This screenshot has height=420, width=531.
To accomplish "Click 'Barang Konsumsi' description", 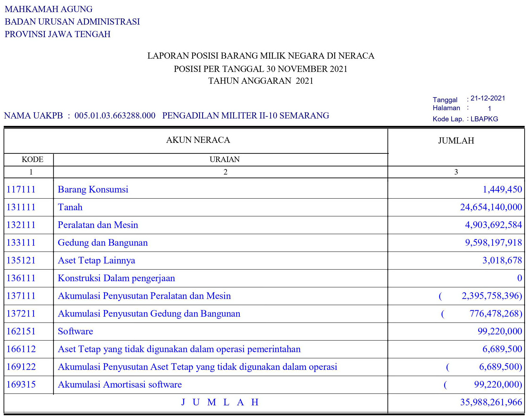I will pyautogui.click(x=93, y=189).
